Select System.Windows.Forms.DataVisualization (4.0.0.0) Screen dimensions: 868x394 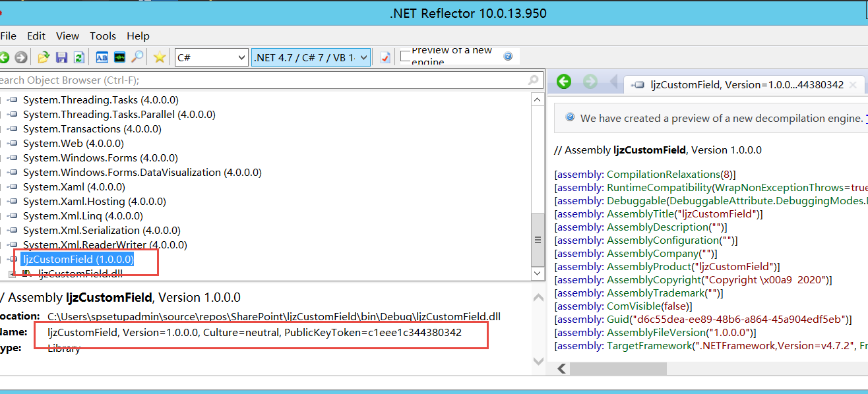[142, 173]
